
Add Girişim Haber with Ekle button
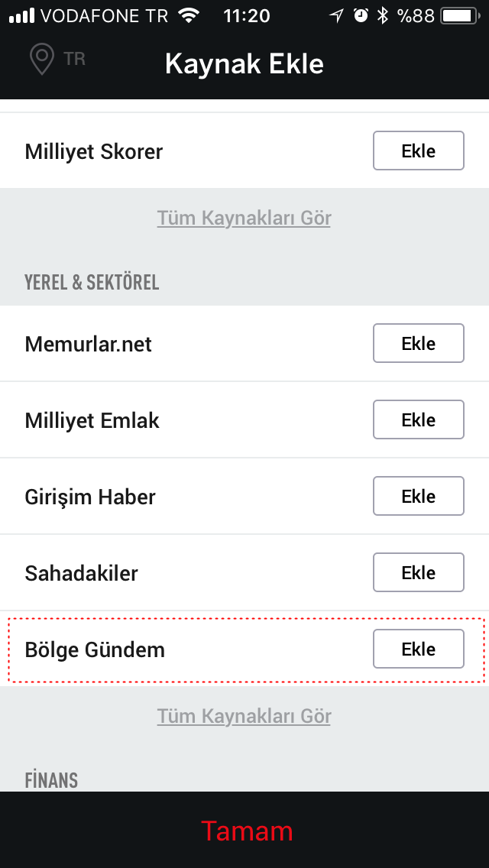418,496
